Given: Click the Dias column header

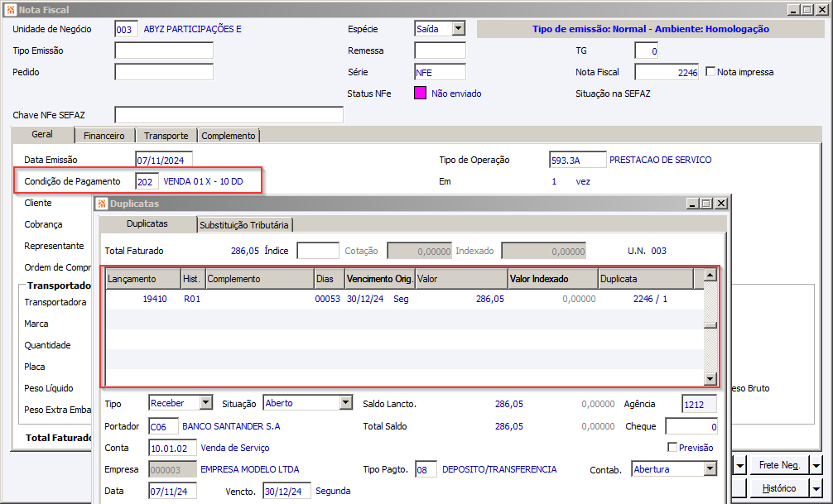Looking at the screenshot, I should click(330, 279).
